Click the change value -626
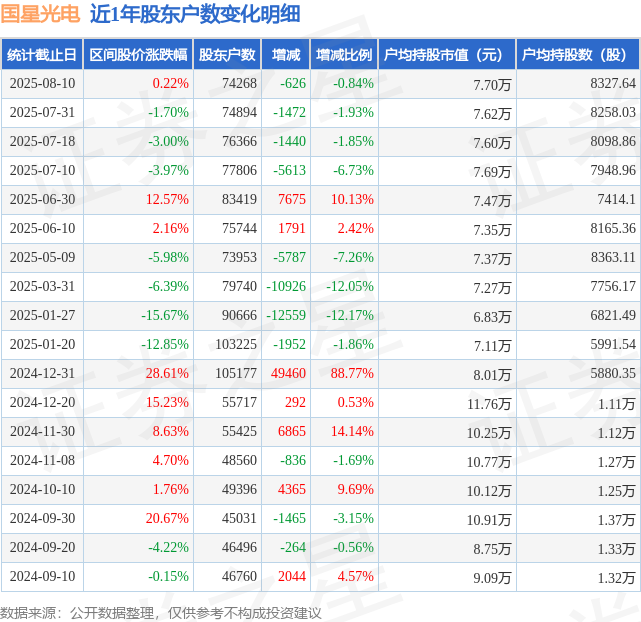 pos(293,83)
